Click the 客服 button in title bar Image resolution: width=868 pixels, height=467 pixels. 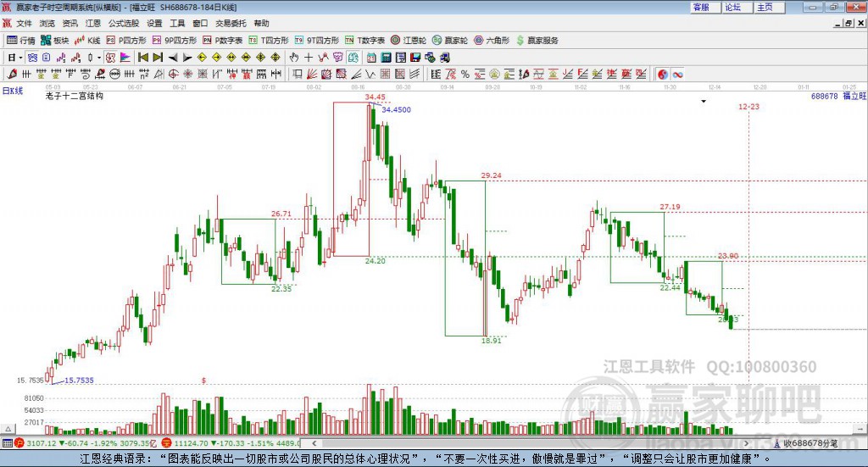[x=705, y=7]
